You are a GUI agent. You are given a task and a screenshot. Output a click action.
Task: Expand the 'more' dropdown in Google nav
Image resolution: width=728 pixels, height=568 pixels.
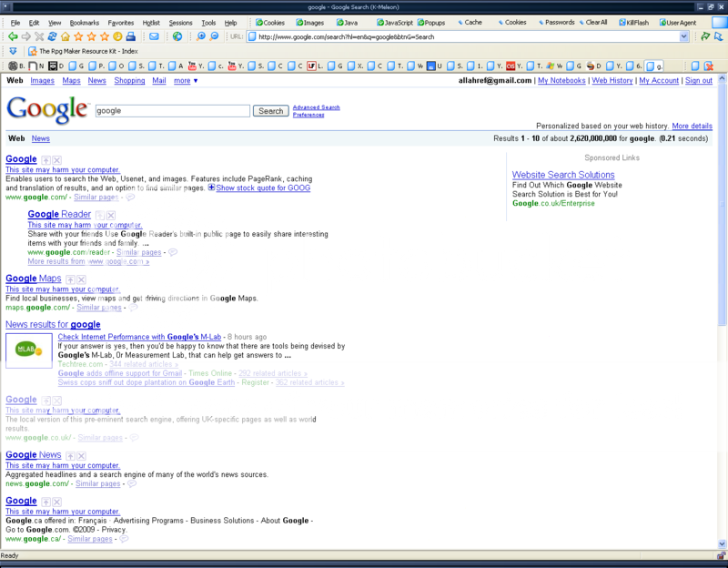coord(186,81)
